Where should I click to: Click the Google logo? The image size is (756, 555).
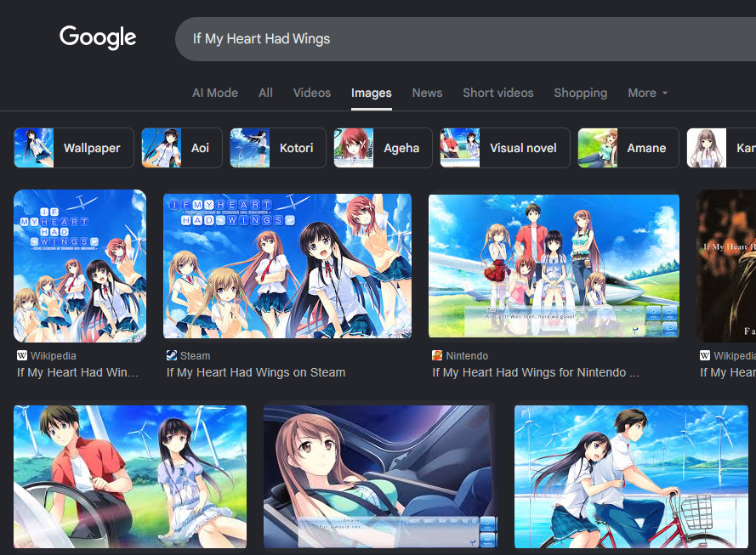coord(98,37)
